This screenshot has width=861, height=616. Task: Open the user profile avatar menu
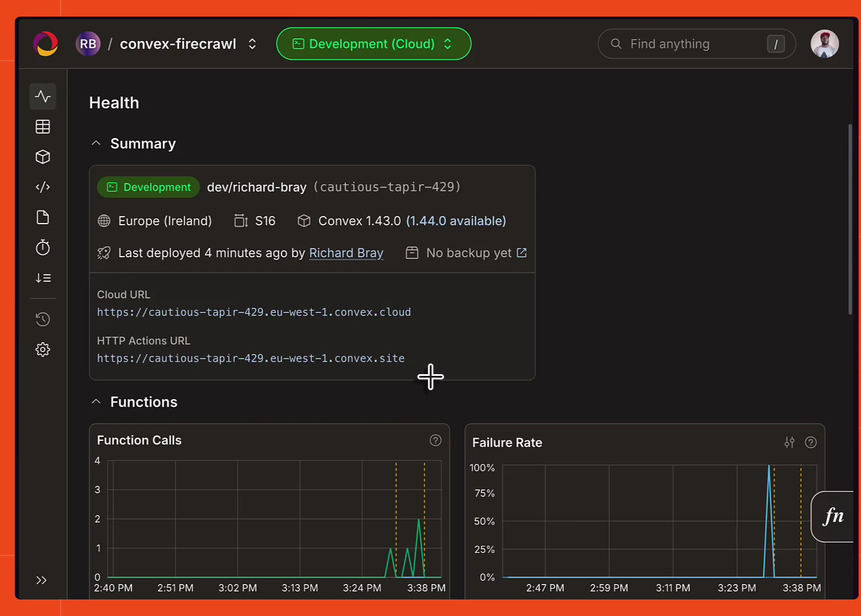pos(825,44)
